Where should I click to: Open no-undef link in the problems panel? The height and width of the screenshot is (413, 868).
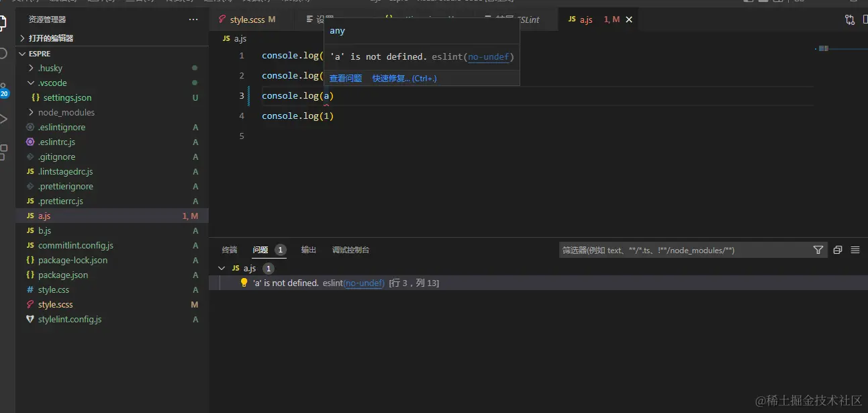click(364, 283)
